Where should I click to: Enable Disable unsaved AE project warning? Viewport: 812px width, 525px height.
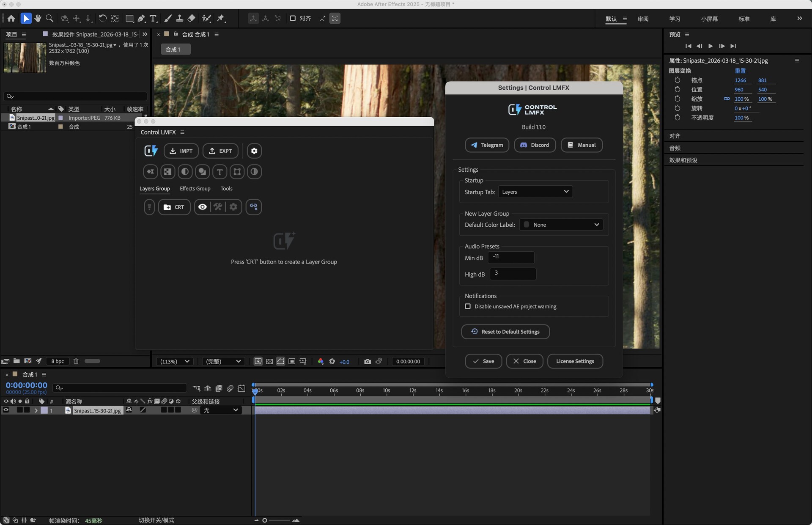pyautogui.click(x=468, y=306)
